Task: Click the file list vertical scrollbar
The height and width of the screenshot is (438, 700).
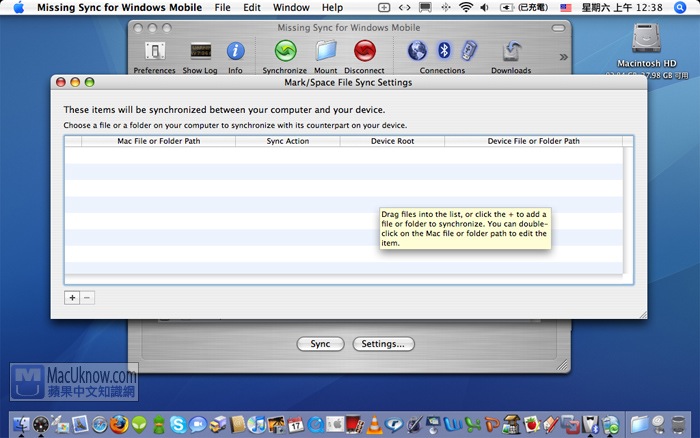Action: coord(628,210)
